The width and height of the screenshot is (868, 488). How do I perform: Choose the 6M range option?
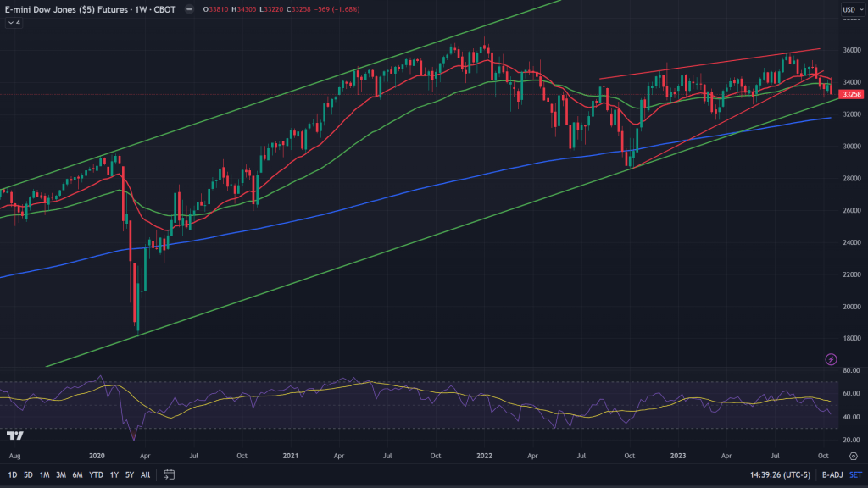point(77,474)
